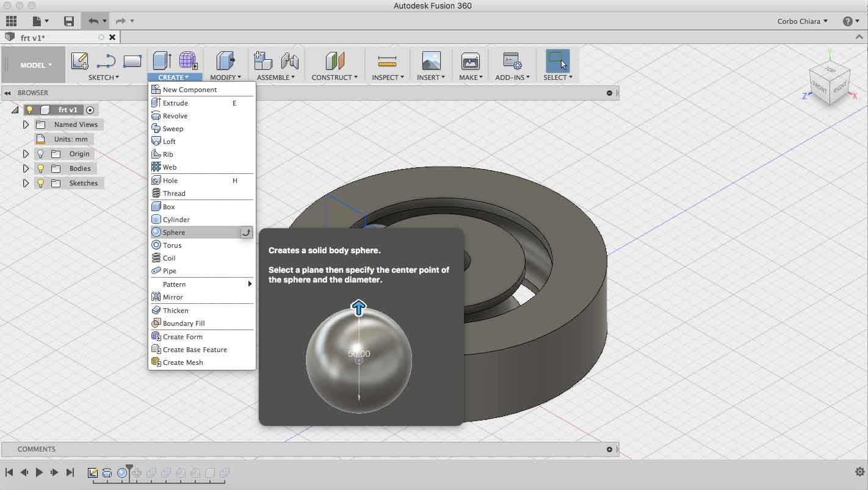868x490 pixels.
Task: Play the timeline forward
Action: pyautogui.click(x=39, y=472)
